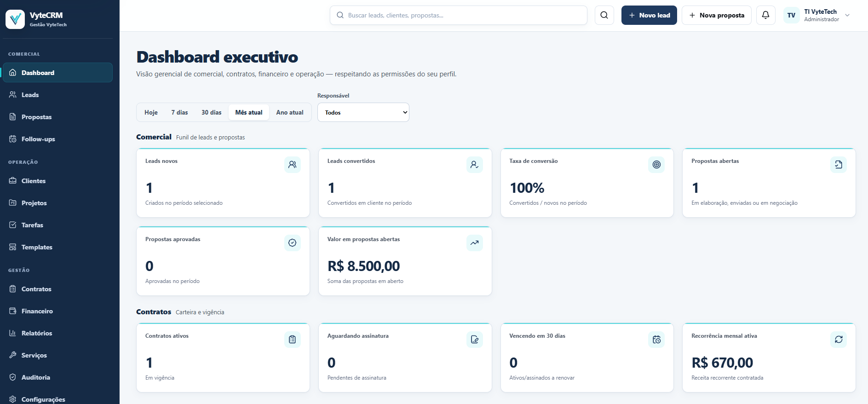Go to Projetos in the sidebar

click(57, 203)
